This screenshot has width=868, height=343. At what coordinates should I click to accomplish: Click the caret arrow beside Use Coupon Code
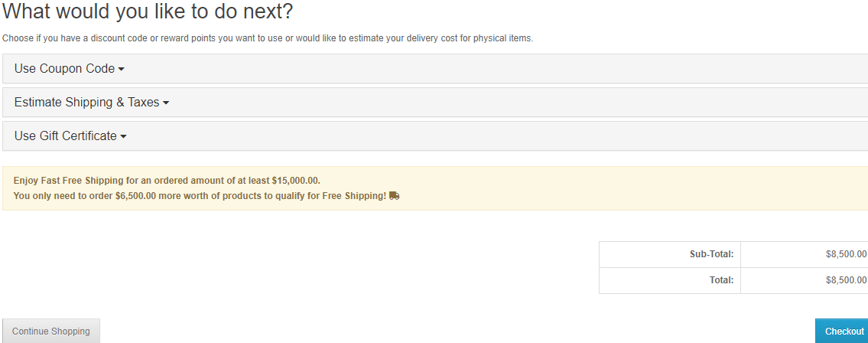point(122,69)
